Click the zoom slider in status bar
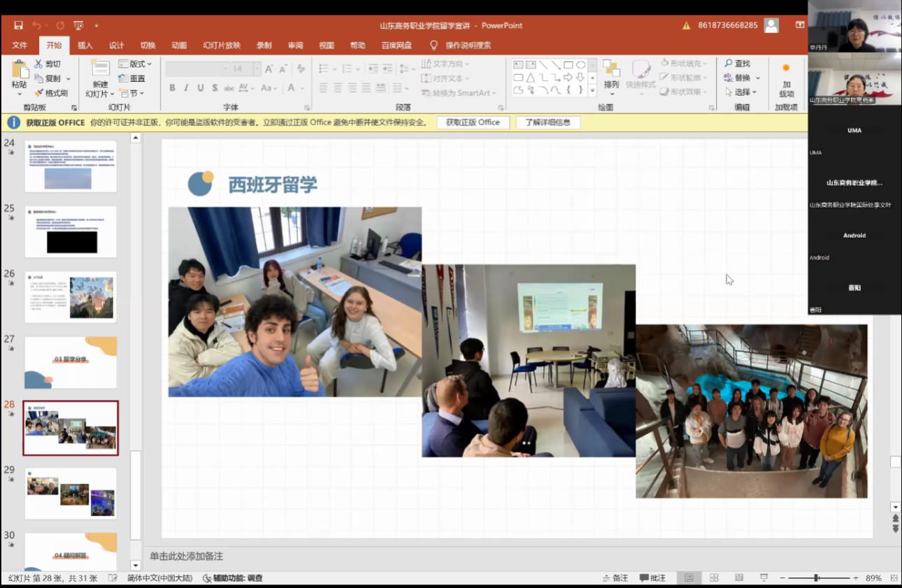This screenshot has width=902, height=588. click(816, 578)
